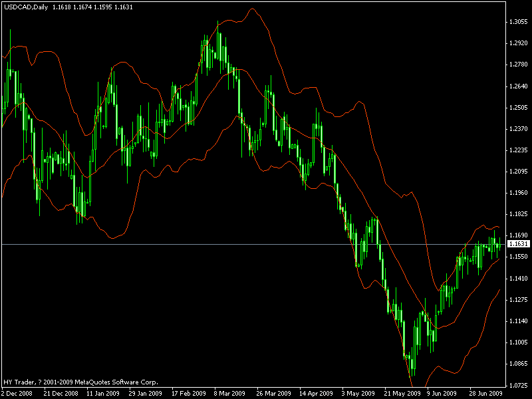Click the 8 Mar 2009 date label
This screenshot has height=399, width=532.
[x=229, y=394]
